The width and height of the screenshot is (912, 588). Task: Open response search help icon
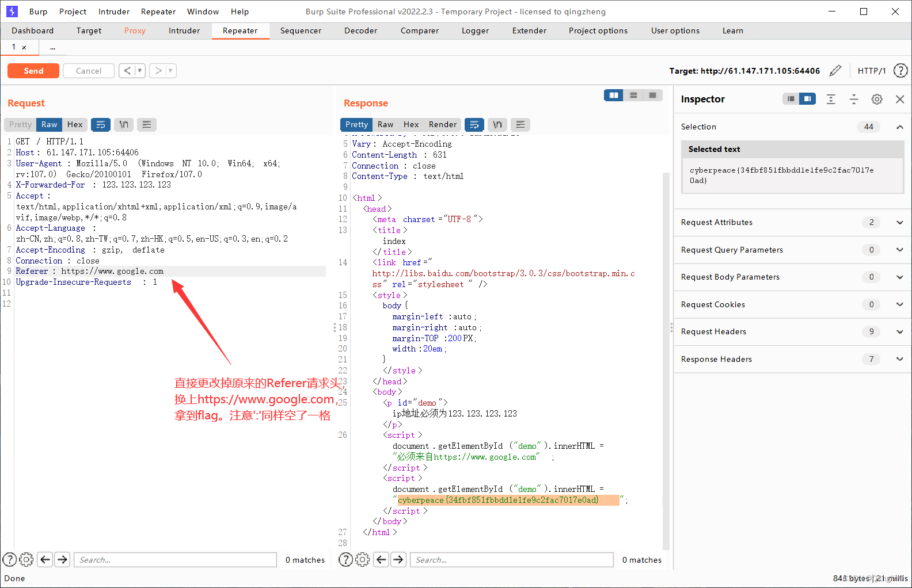[346, 559]
